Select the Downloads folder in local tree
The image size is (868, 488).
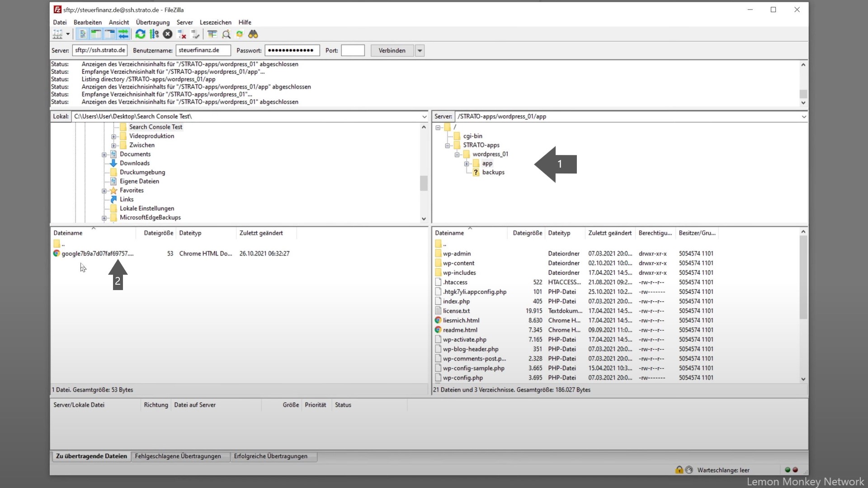tap(135, 163)
